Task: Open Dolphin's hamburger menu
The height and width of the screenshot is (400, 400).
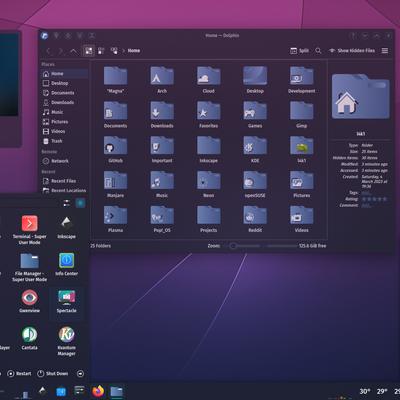Action: point(385,51)
